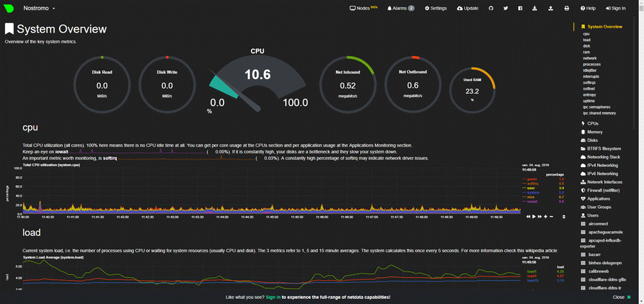Open the Nostromo host dropdown

pyautogui.click(x=39, y=8)
